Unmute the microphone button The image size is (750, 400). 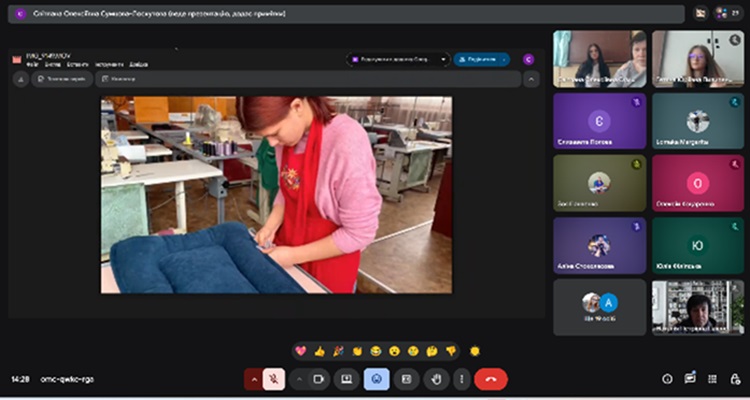coord(274,379)
